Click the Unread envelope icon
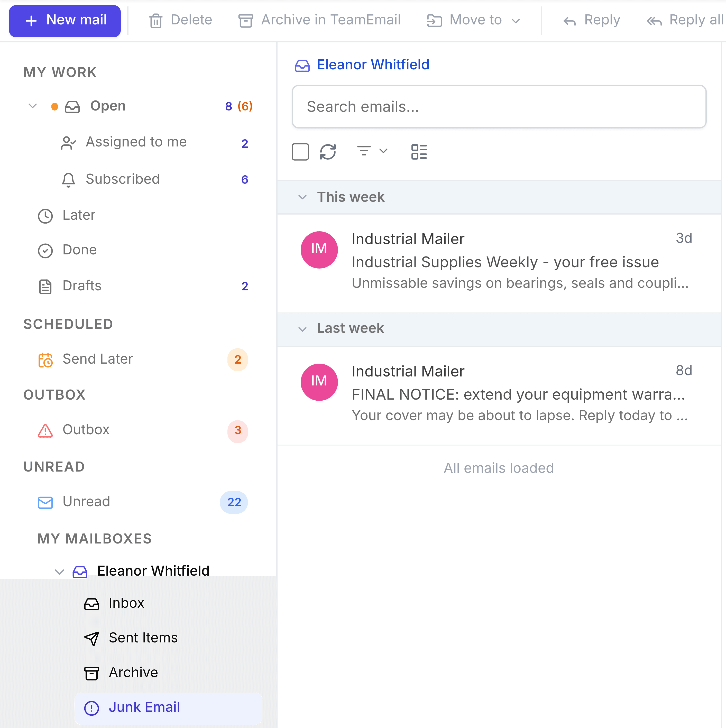Image resolution: width=726 pixels, height=728 pixels. pos(45,502)
